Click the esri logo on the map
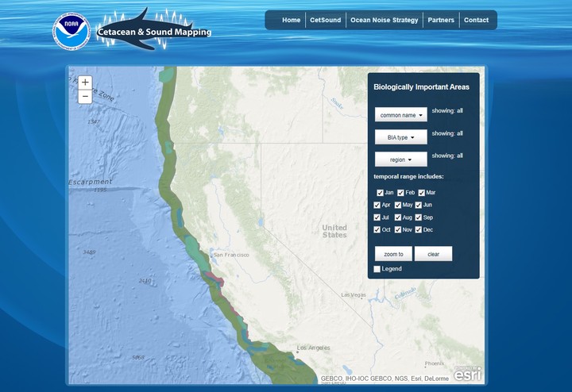The image size is (572, 392). click(x=467, y=374)
